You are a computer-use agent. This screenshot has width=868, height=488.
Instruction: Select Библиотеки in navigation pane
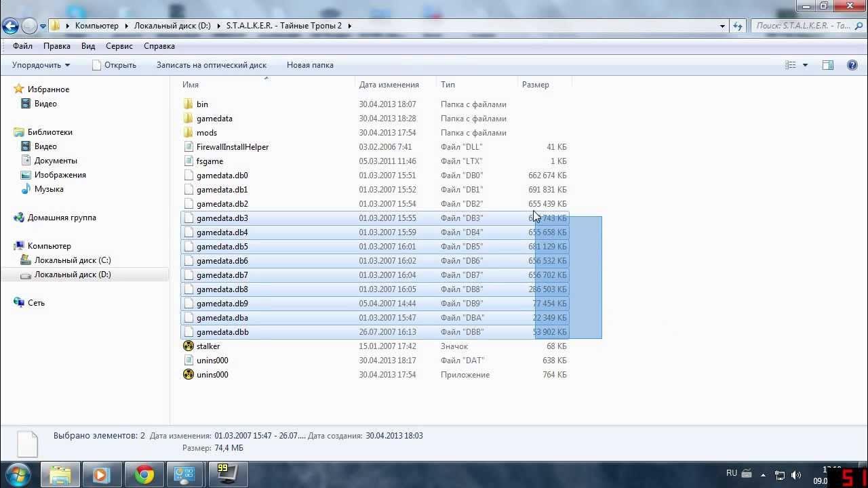tap(50, 132)
